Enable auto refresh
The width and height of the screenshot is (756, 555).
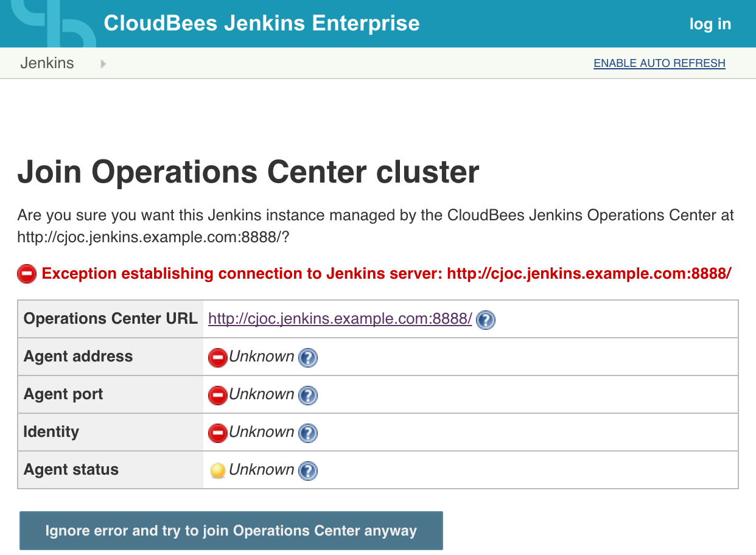click(659, 63)
